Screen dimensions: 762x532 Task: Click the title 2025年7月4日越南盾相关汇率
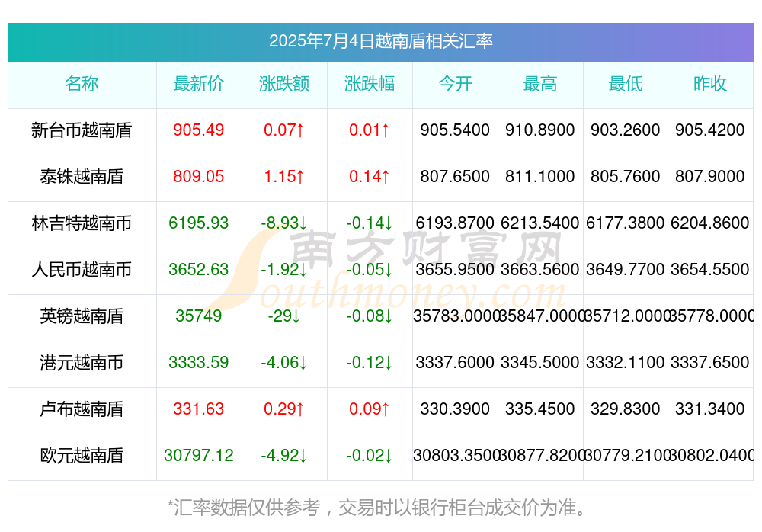coord(380,41)
